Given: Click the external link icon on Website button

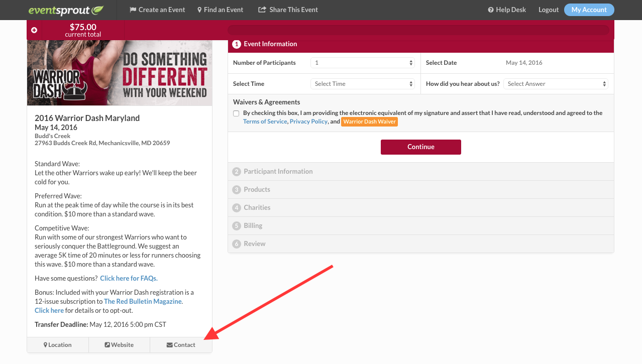Looking at the screenshot, I should 107,345.
